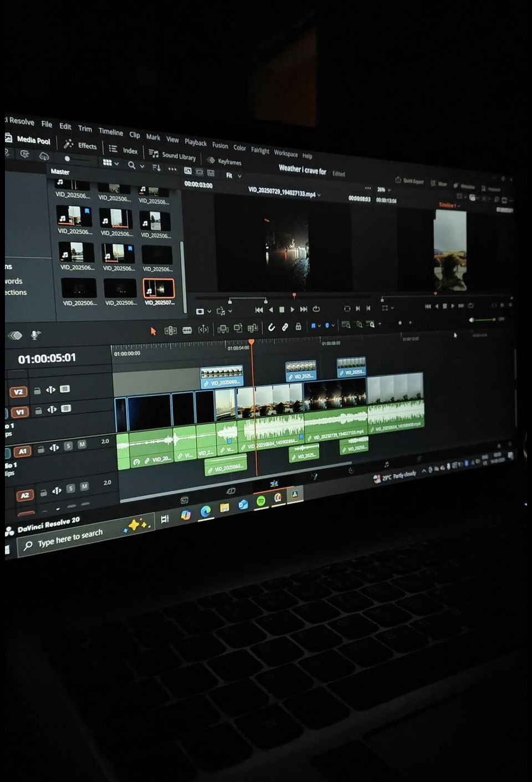Toggle the Linked Selection chain icon

pos(285,327)
